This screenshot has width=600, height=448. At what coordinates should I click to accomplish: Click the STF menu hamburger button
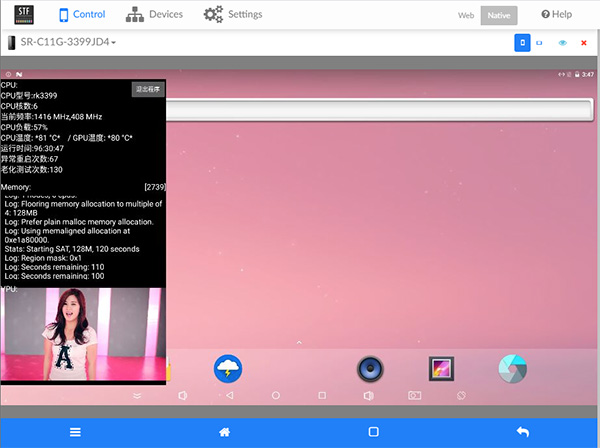pos(75,432)
